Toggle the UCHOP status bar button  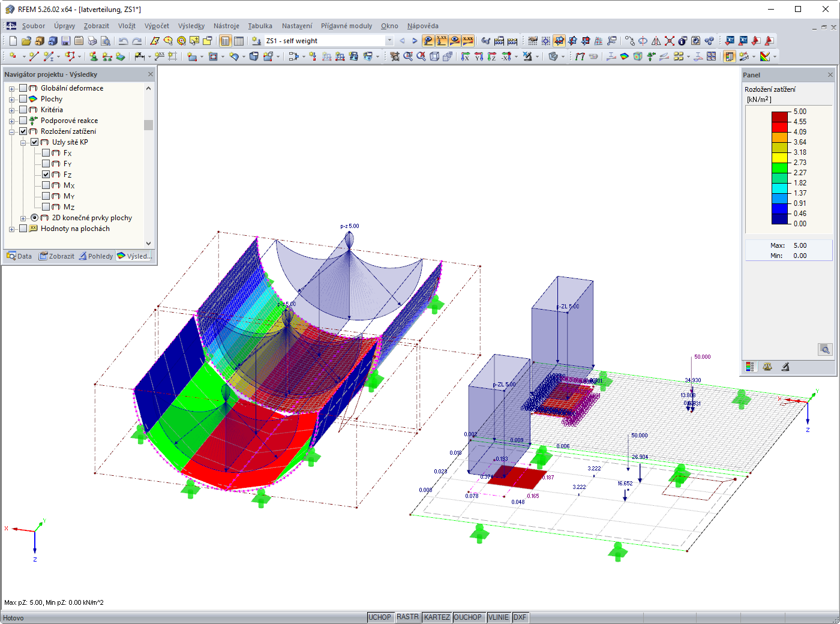coord(380,617)
